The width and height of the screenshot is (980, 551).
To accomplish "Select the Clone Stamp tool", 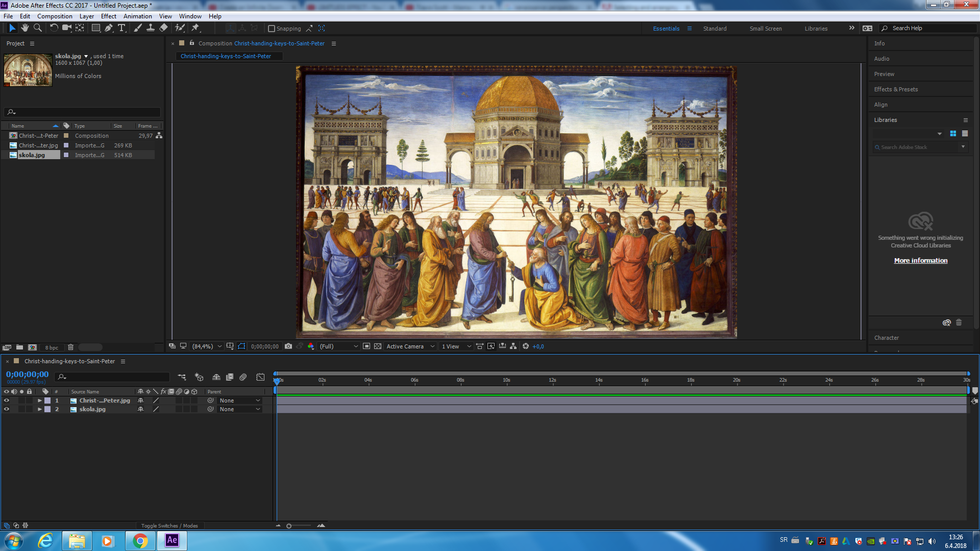I will tap(151, 28).
